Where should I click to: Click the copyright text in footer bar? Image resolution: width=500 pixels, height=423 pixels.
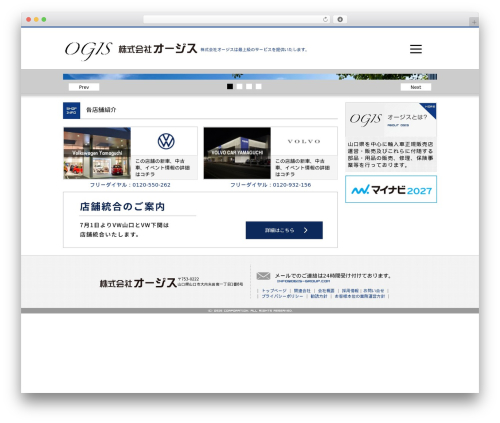(250, 310)
